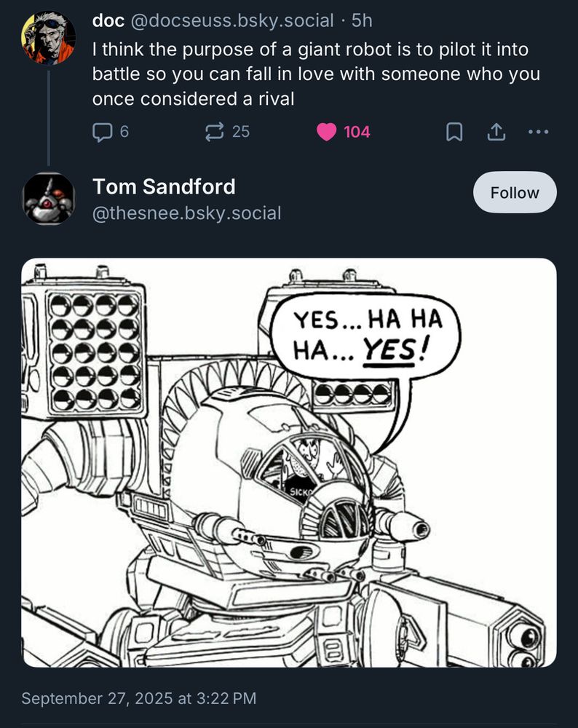Open the Tom Sandford profile name

tap(164, 187)
